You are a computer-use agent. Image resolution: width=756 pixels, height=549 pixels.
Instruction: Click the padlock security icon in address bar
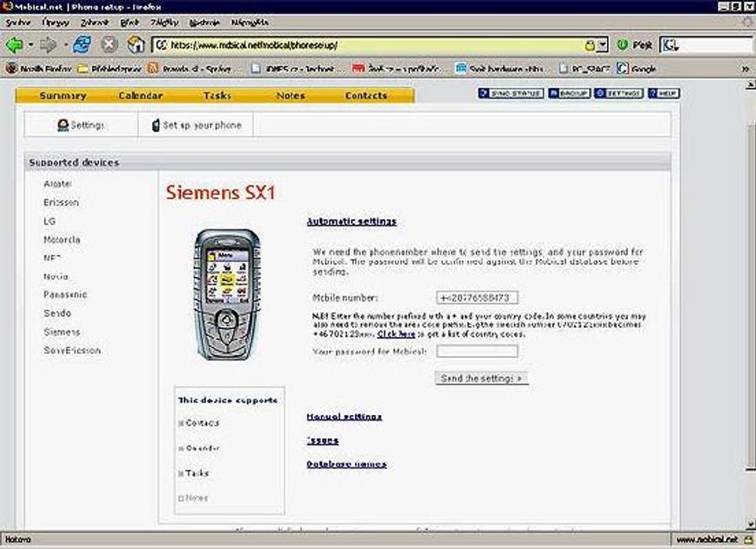point(590,46)
